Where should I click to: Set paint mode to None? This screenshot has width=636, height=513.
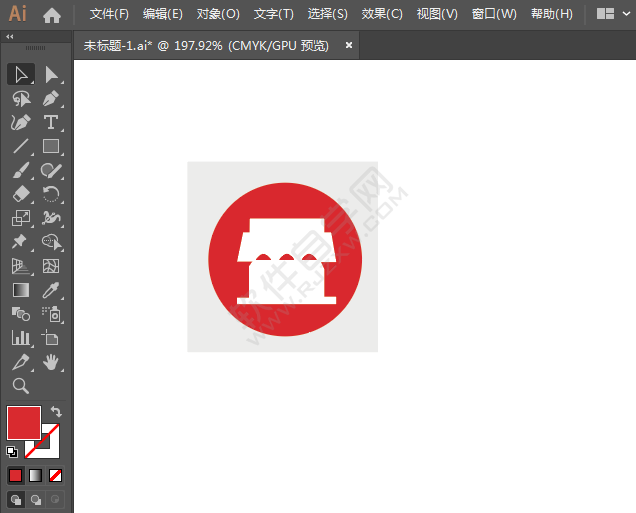pos(56,475)
